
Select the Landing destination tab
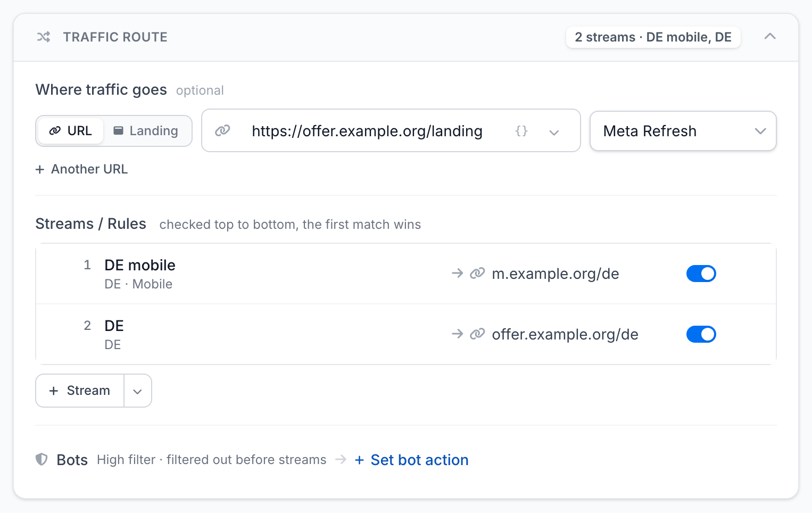pos(146,131)
